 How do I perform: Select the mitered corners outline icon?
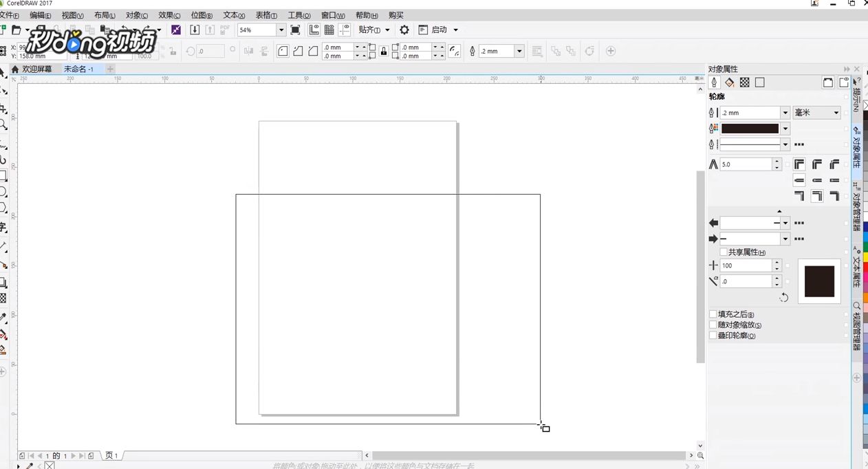799,164
